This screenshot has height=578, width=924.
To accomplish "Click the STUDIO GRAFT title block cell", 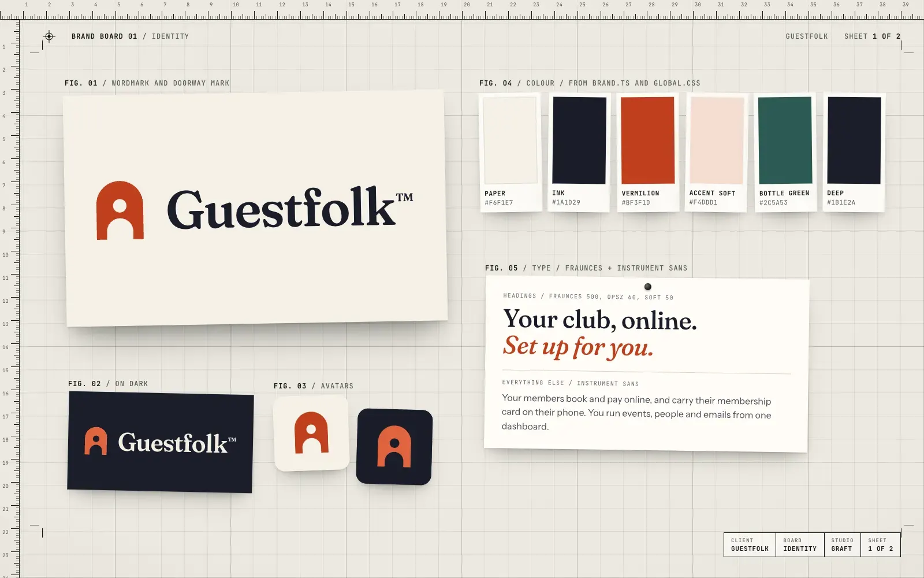I will (x=842, y=544).
